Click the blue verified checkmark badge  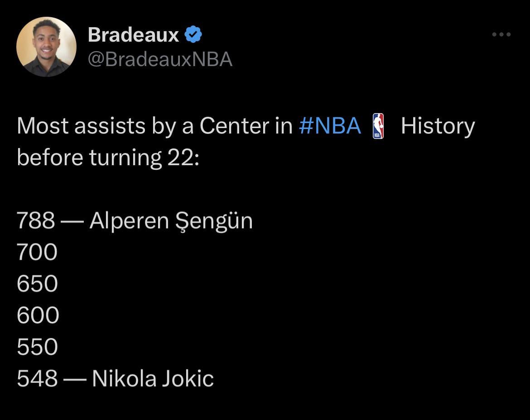pyautogui.click(x=194, y=34)
